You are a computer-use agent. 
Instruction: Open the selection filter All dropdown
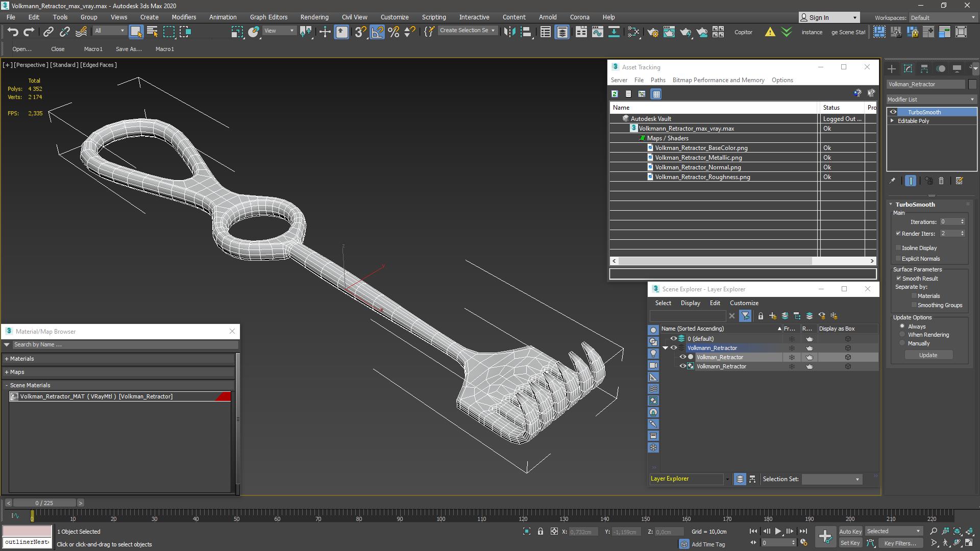(109, 31)
